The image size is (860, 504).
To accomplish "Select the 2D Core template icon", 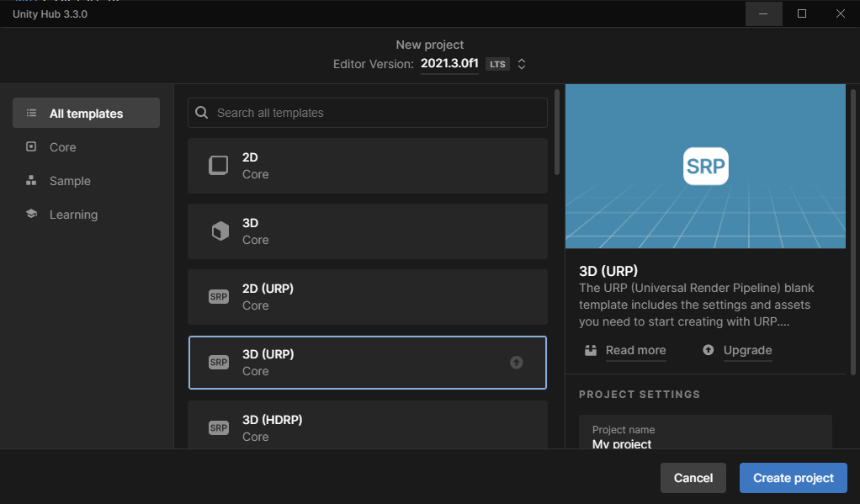I will [x=219, y=165].
